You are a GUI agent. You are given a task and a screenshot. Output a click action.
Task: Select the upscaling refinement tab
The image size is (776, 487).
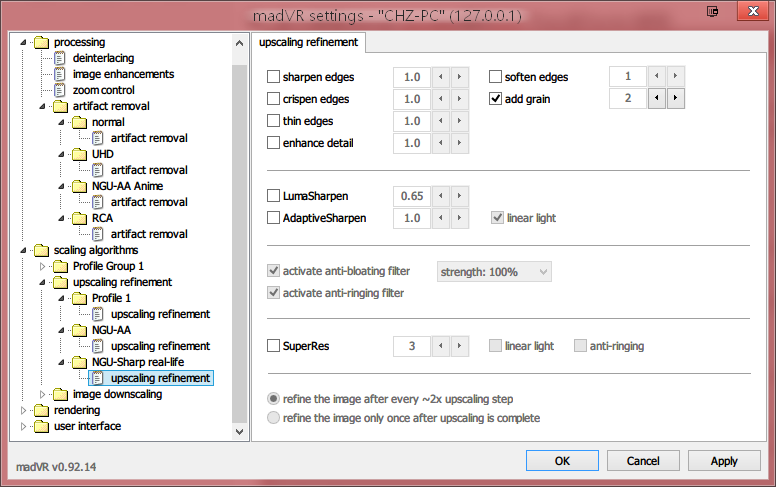click(308, 43)
